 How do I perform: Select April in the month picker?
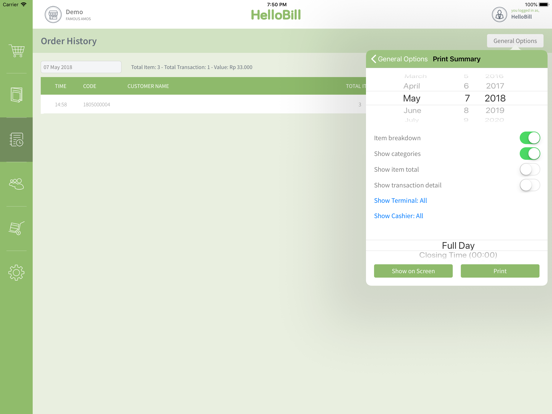(412, 86)
